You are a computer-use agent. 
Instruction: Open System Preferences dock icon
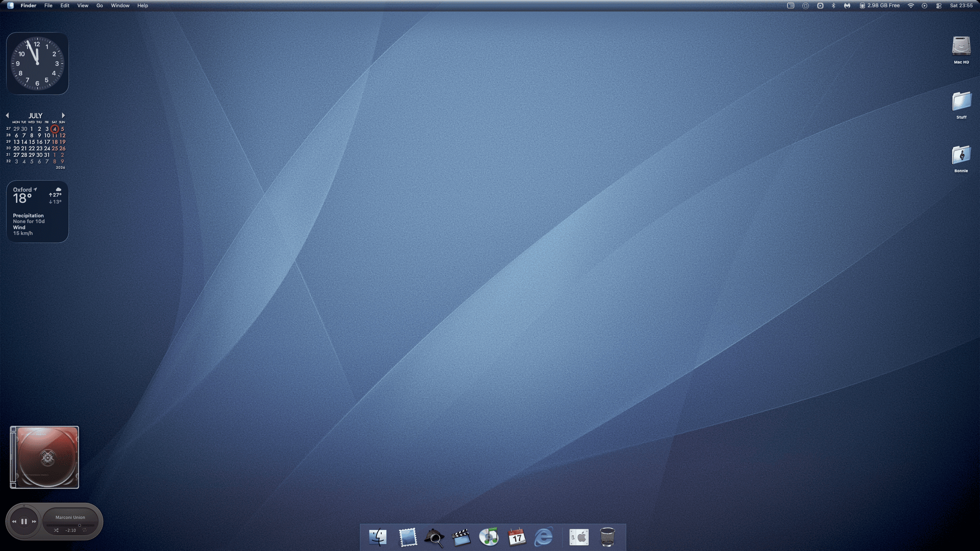pos(579,537)
